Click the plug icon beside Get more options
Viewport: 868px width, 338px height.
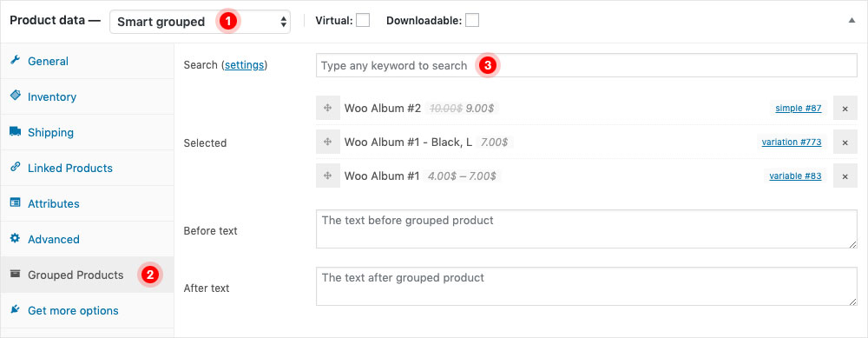click(15, 309)
